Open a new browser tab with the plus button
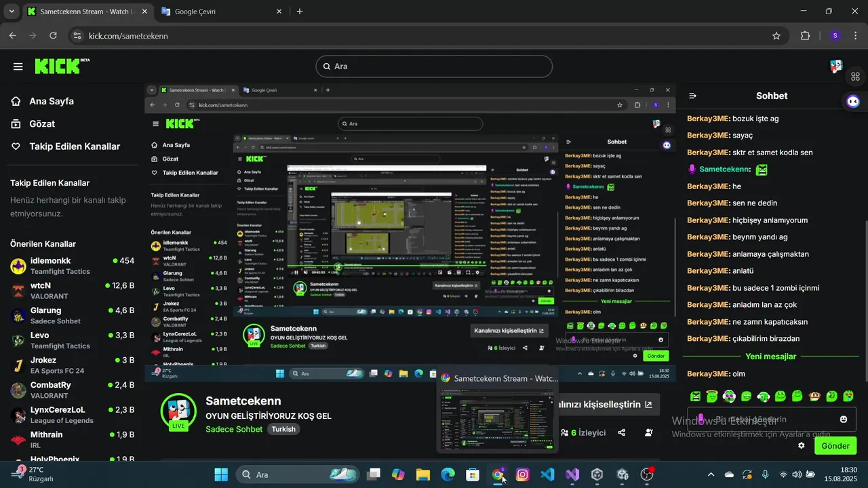868x488 pixels. (300, 12)
